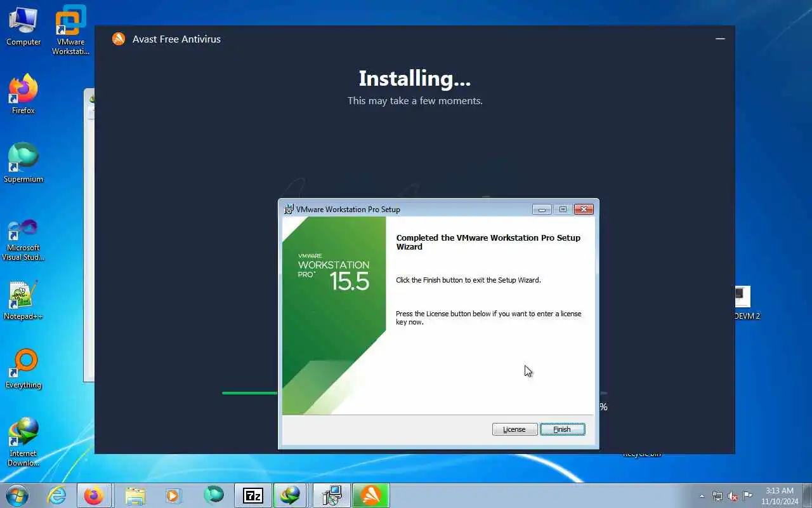Click the 'VMware Workstation Pro Setup' title text
The image size is (812, 508).
pos(348,210)
